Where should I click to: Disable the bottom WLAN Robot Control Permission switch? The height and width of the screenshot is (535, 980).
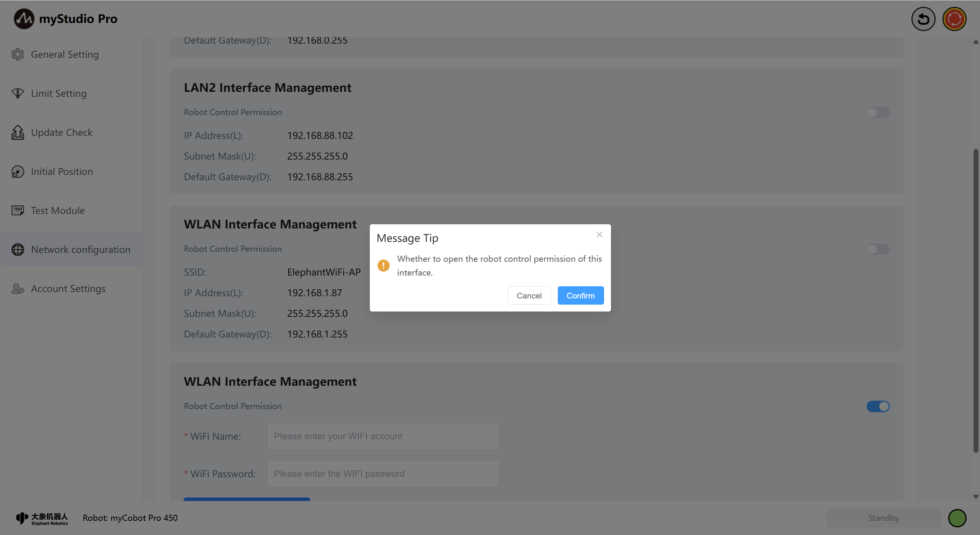[x=878, y=406]
